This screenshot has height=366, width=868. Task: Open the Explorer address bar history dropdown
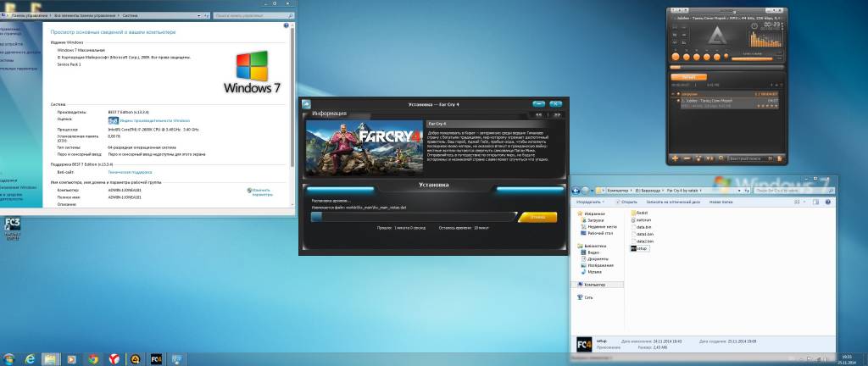pyautogui.click(x=739, y=190)
